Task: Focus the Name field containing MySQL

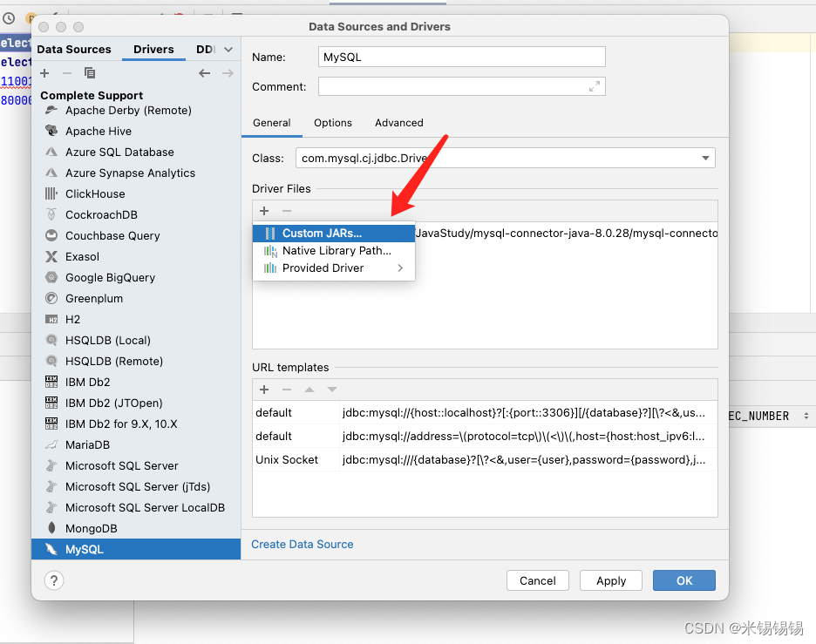Action: click(461, 57)
